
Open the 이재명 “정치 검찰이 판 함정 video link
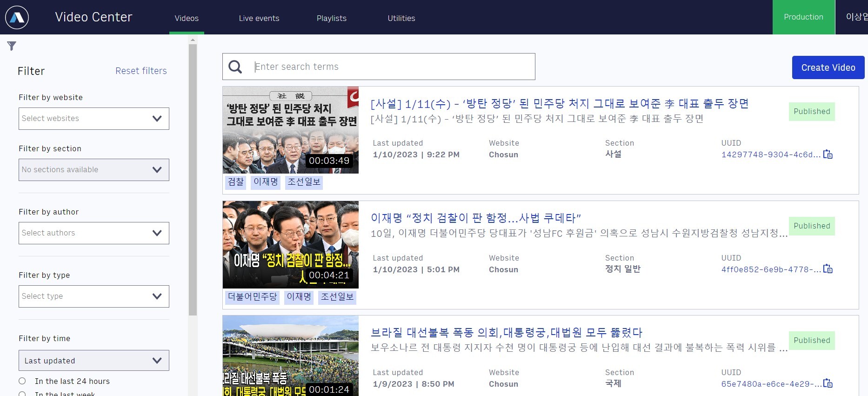click(476, 218)
